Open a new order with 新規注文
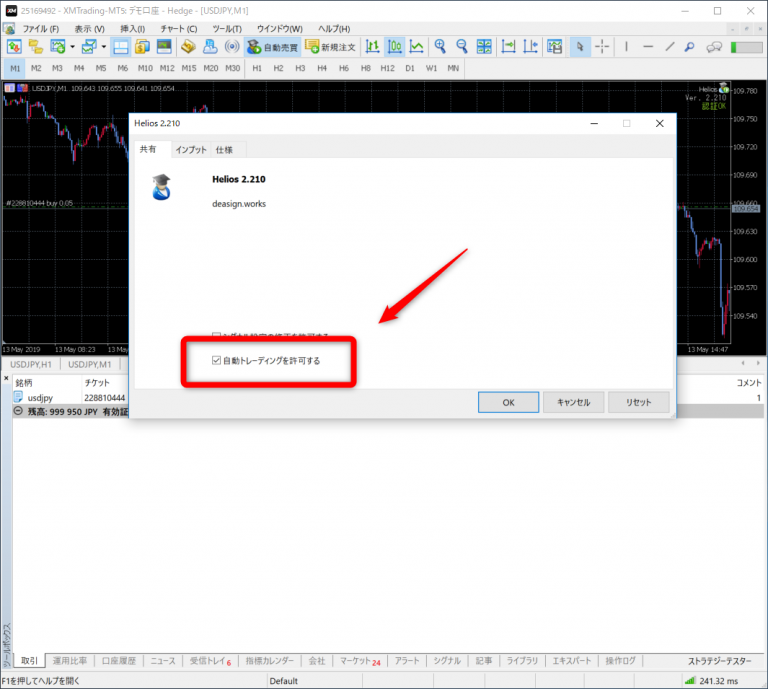The image size is (768, 689). point(331,47)
